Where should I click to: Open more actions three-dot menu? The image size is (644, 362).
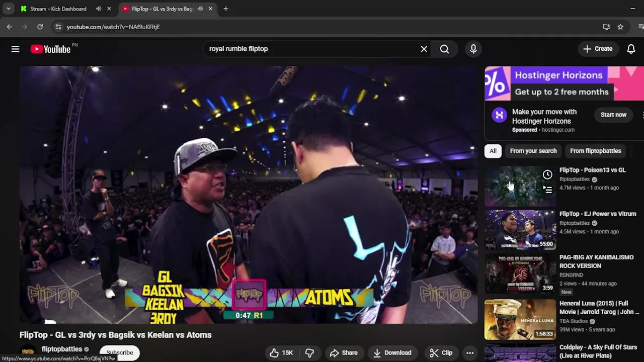(470, 352)
